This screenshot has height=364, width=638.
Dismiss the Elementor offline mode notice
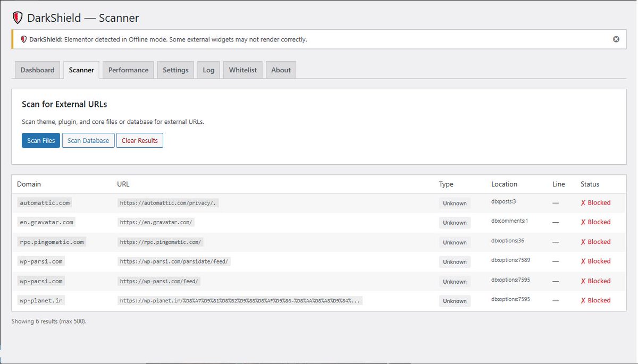pos(616,39)
